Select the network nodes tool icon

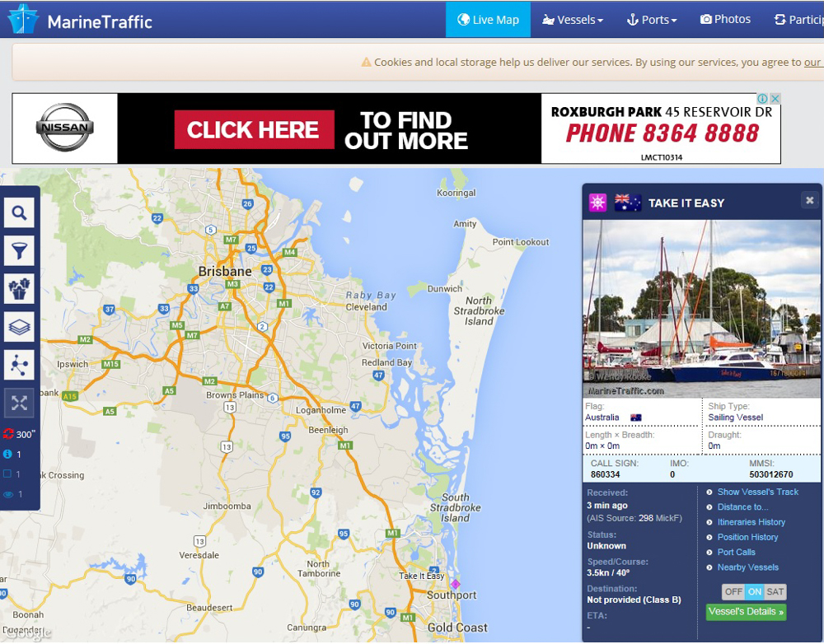pyautogui.click(x=19, y=365)
